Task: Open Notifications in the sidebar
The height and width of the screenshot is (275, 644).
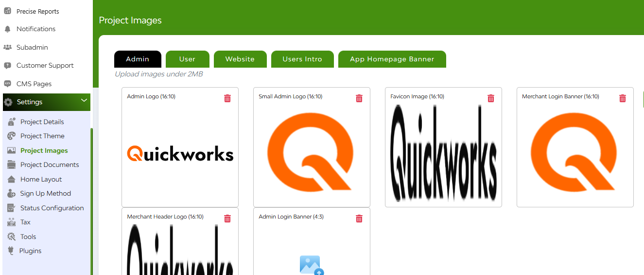Action: 36,29
